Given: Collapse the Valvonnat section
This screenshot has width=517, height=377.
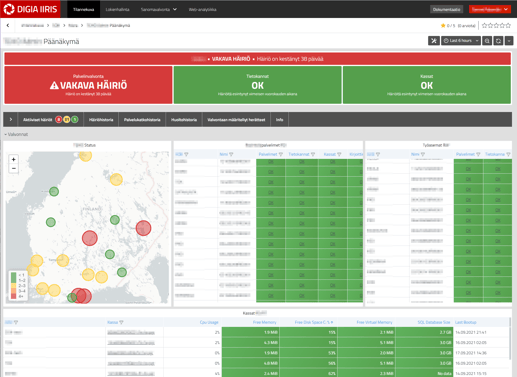Looking at the screenshot, I should coord(16,134).
